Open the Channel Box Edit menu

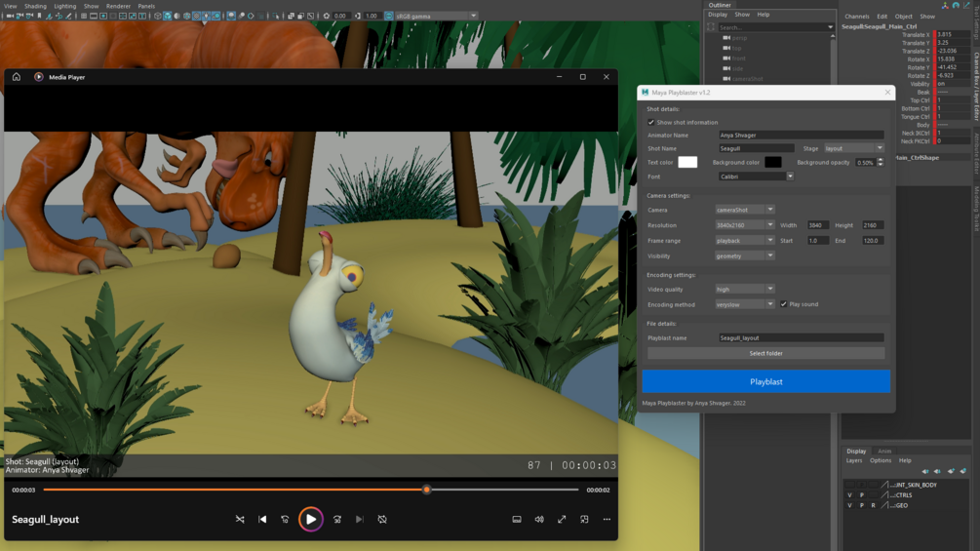(x=882, y=17)
